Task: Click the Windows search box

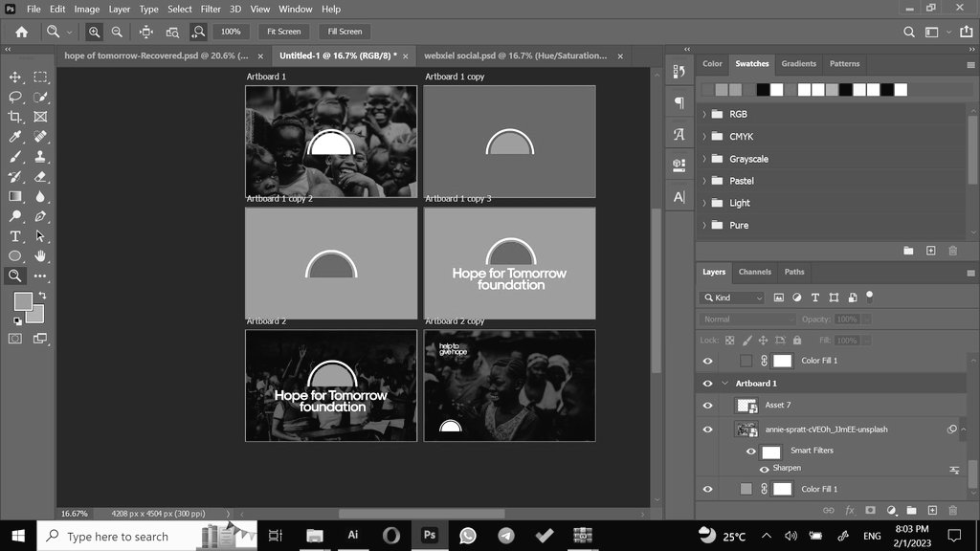Action: click(x=147, y=536)
